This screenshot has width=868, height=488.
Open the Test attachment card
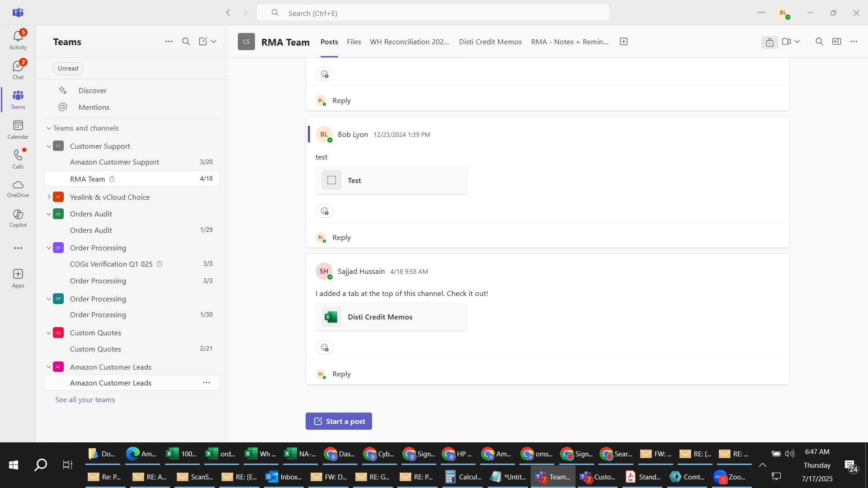click(392, 180)
